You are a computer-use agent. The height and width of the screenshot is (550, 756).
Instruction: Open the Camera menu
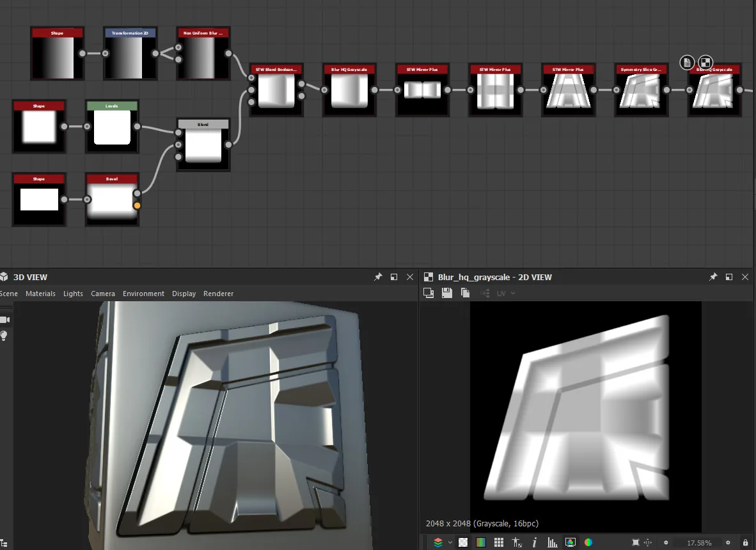click(x=103, y=294)
